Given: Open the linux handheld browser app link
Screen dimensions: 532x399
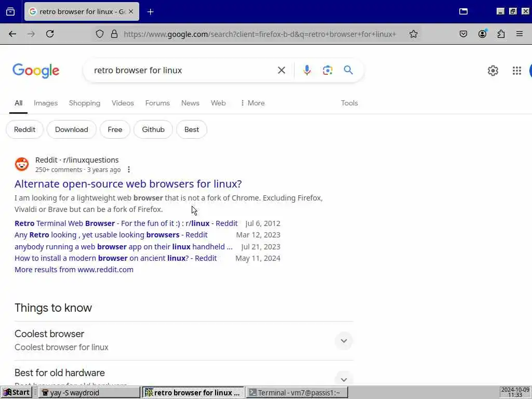Looking at the screenshot, I should tap(124, 247).
